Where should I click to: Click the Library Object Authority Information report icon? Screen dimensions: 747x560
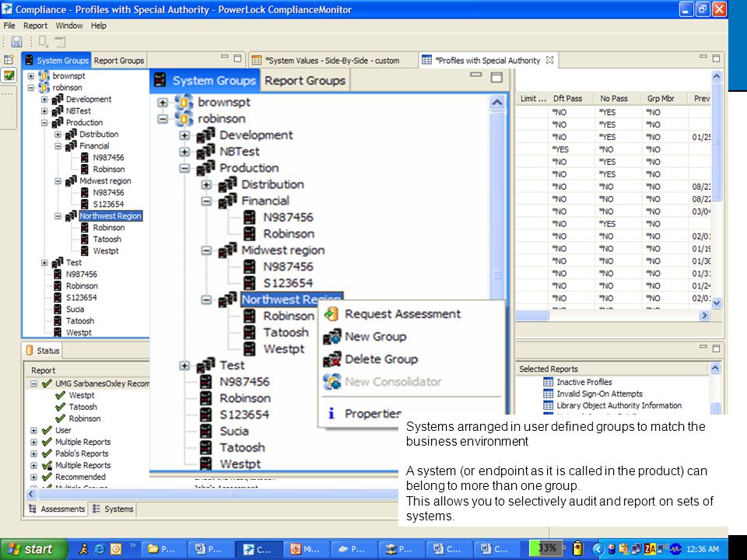tap(549, 405)
